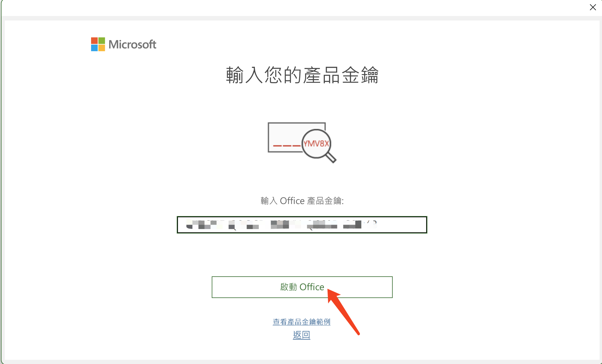
Task: Click the 輸入 Office 產品金鑰 label
Action: tap(302, 201)
